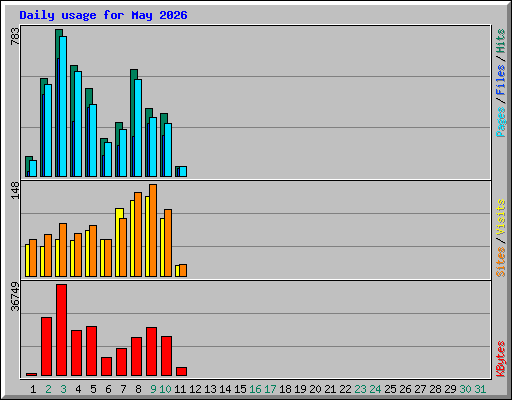Click the red KBytes bar for day 11
Viewport: 512px width, 400px height.
pos(181,372)
